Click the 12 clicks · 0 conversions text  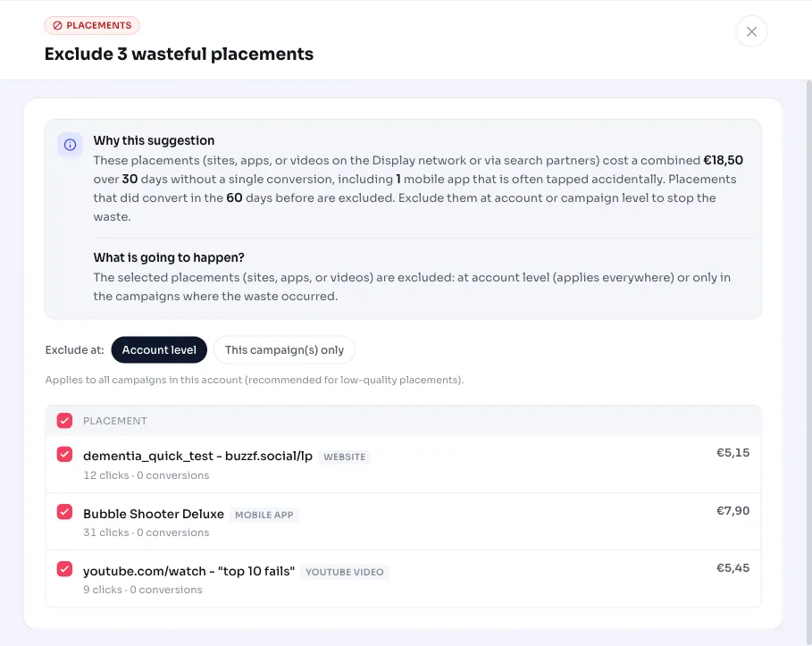[x=146, y=475]
